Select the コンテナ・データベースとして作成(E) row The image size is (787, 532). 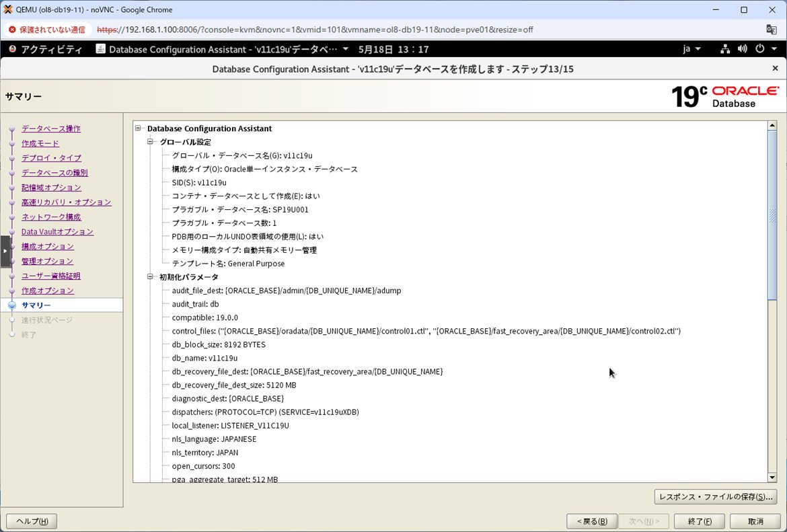(246, 196)
